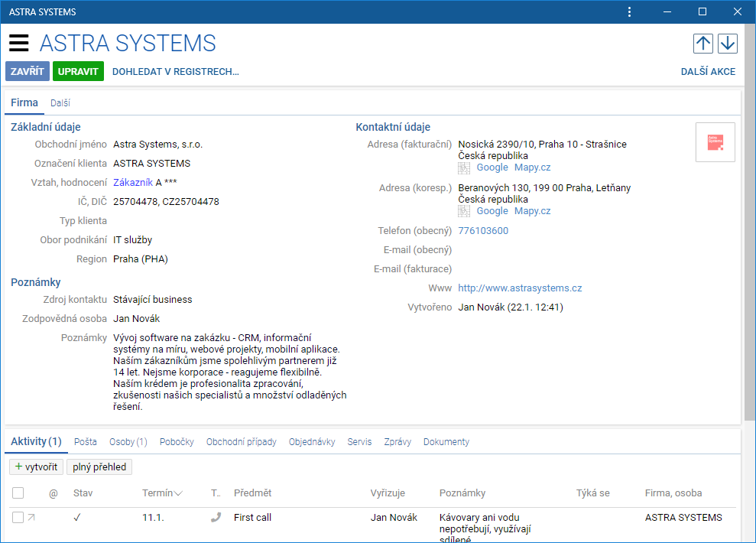Click the plný přehled button
This screenshot has width=756, height=543.
pyautogui.click(x=99, y=467)
